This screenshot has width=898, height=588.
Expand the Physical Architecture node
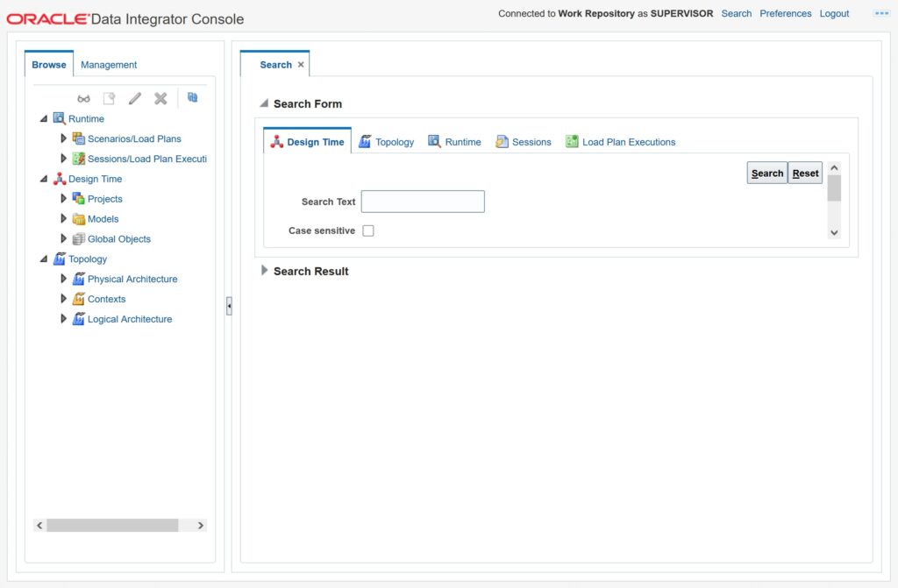tap(63, 279)
